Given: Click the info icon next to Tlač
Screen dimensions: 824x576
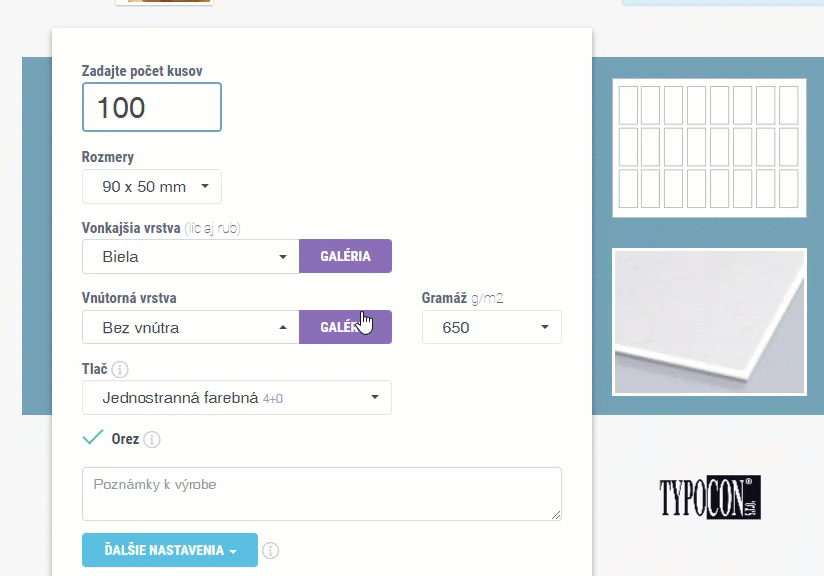Looking at the screenshot, I should point(120,369).
